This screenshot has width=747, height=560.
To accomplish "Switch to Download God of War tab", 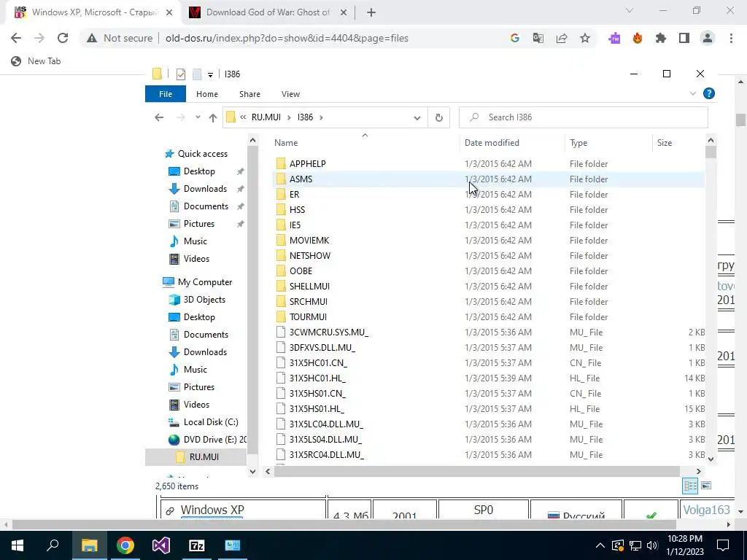I will point(268,12).
